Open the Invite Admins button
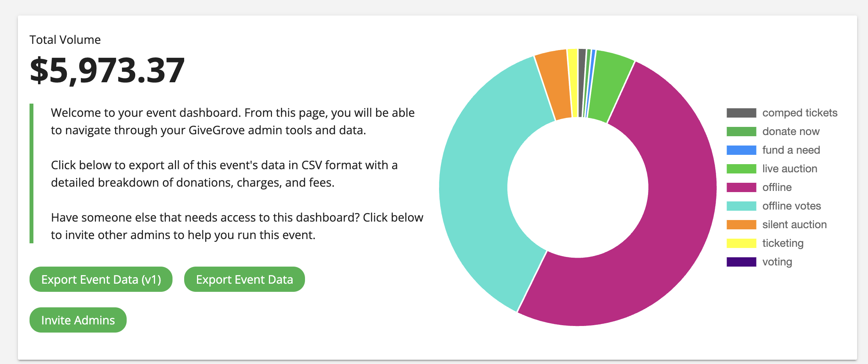 tap(78, 320)
